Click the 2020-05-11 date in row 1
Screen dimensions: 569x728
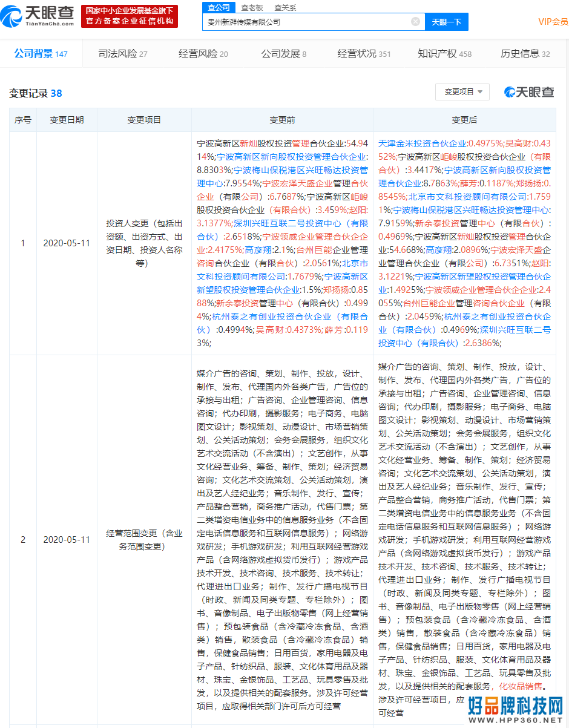67,243
